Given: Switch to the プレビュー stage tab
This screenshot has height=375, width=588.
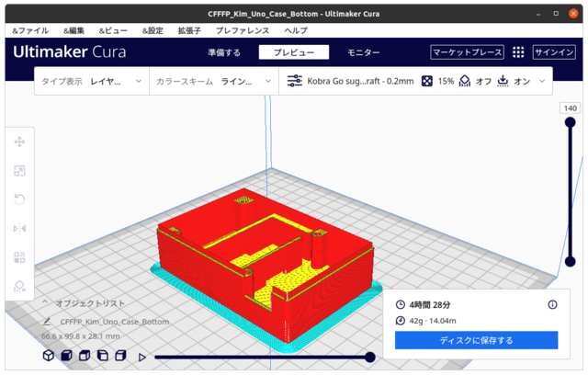Looking at the screenshot, I should point(294,52).
